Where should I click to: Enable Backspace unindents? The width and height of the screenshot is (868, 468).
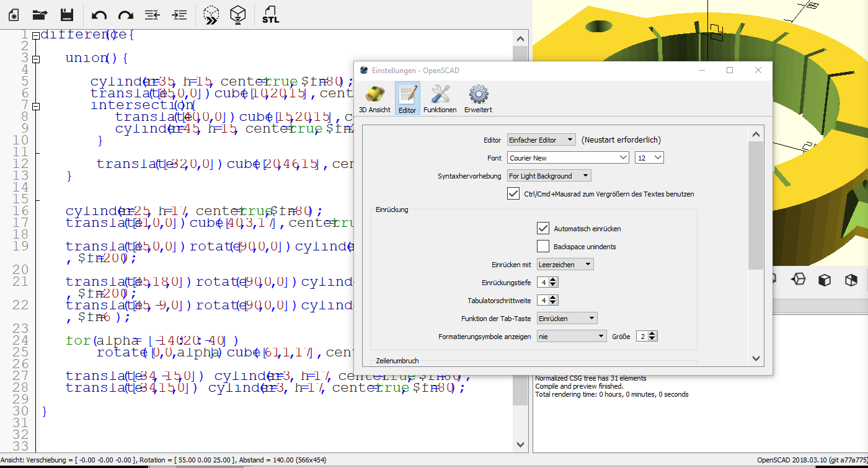click(x=543, y=246)
